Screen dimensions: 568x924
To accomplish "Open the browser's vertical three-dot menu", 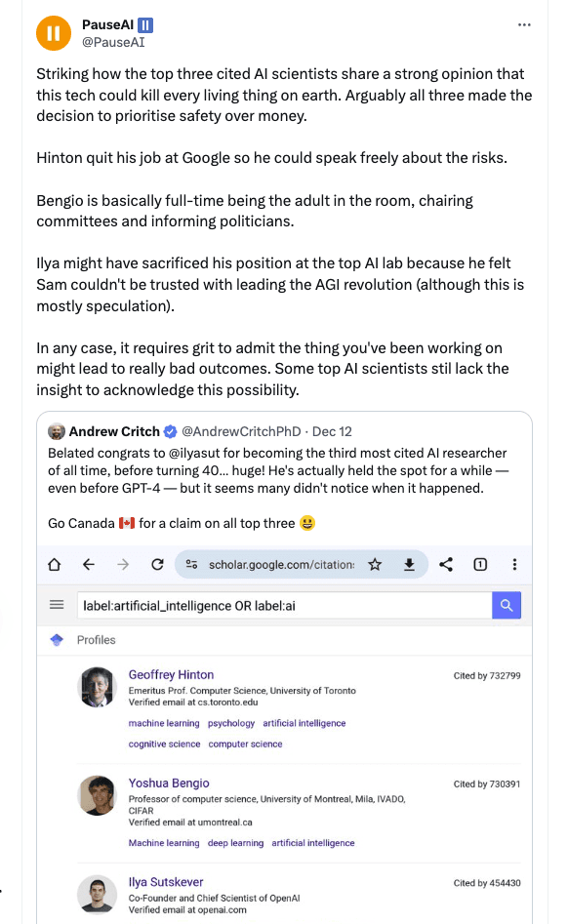I will [514, 565].
